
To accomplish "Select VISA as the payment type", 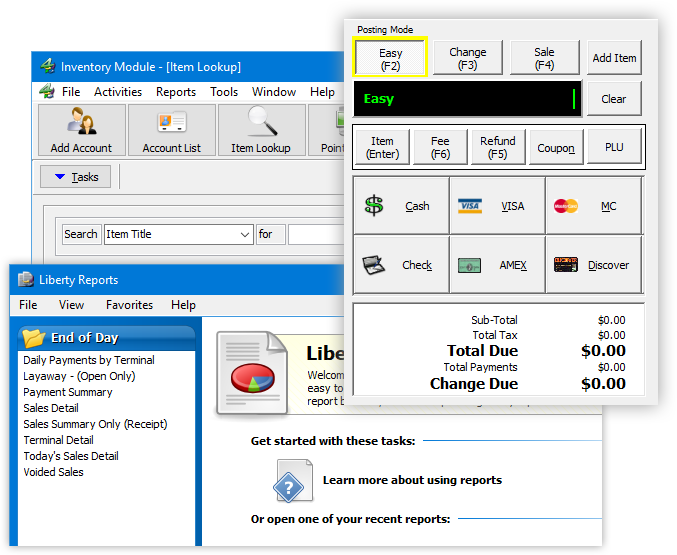I will [497, 206].
